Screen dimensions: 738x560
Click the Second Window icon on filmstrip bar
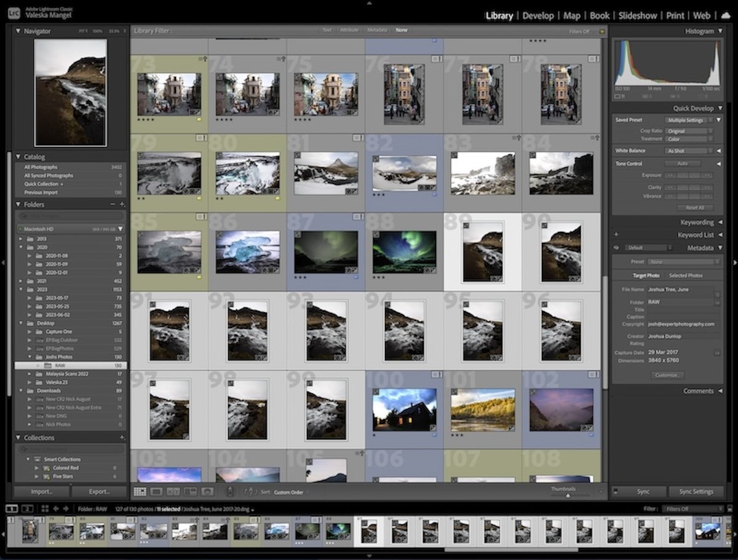point(27,509)
